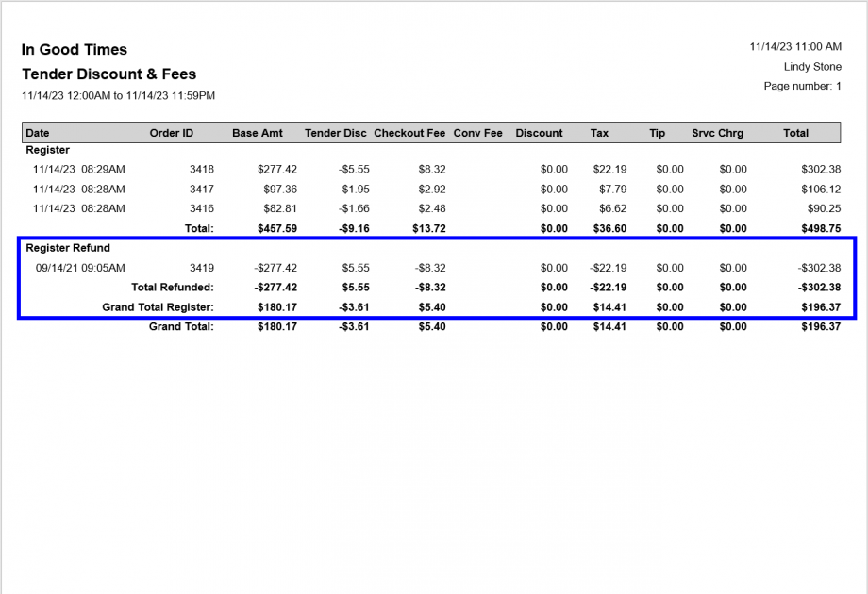Select the name "Lindy Stone"

(x=812, y=67)
